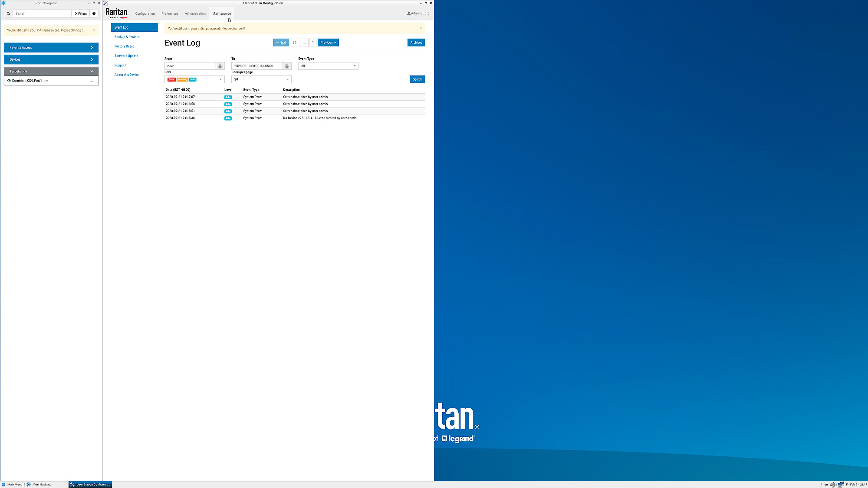This screenshot has width=868, height=488.
Task: Open the From date calendar picker
Action: coord(220,66)
